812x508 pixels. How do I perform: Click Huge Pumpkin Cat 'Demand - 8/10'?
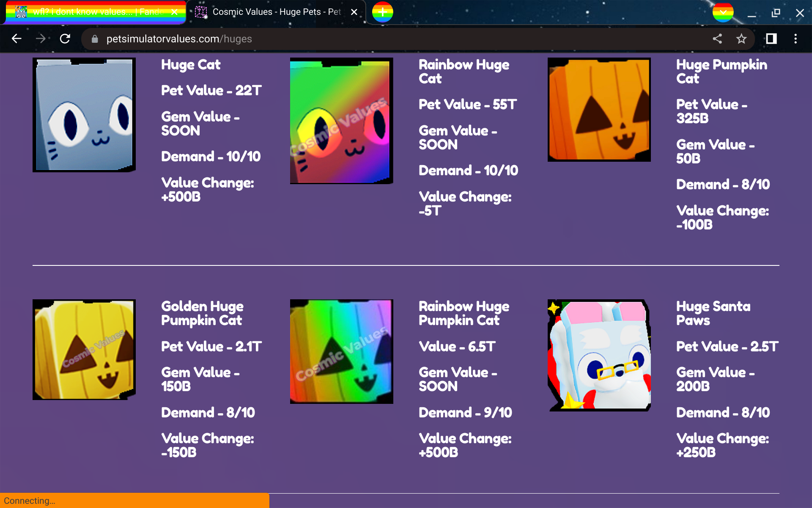click(x=723, y=185)
